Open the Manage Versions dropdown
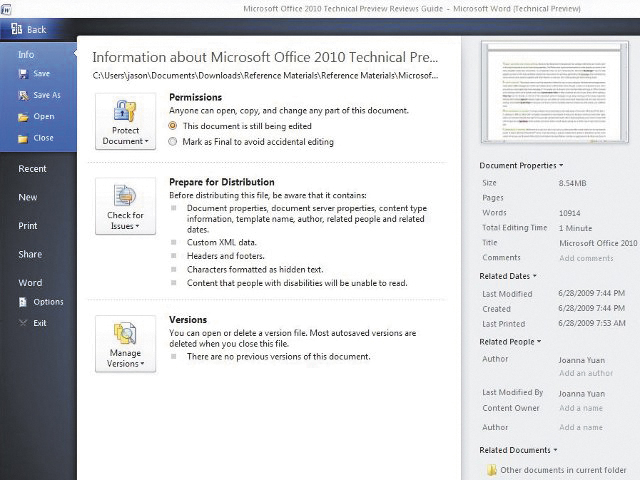Image resolution: width=640 pixels, height=480 pixels. pos(125,344)
